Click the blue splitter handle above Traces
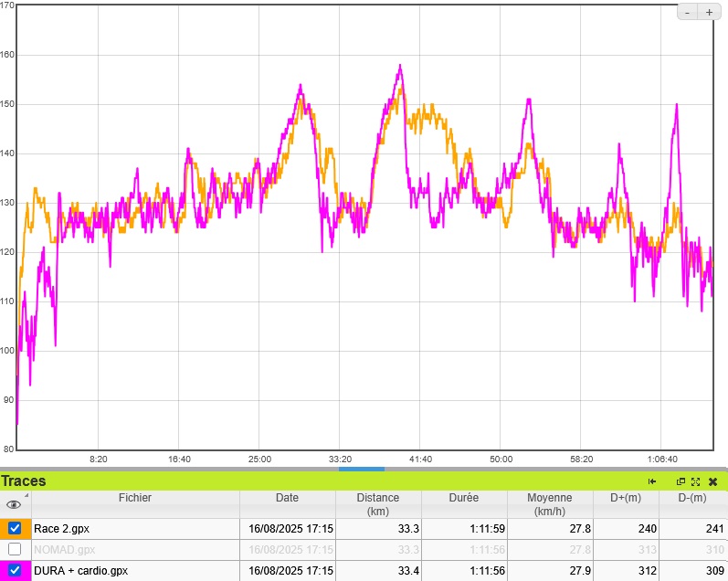Viewport: 728px width, 581px height. [362, 469]
